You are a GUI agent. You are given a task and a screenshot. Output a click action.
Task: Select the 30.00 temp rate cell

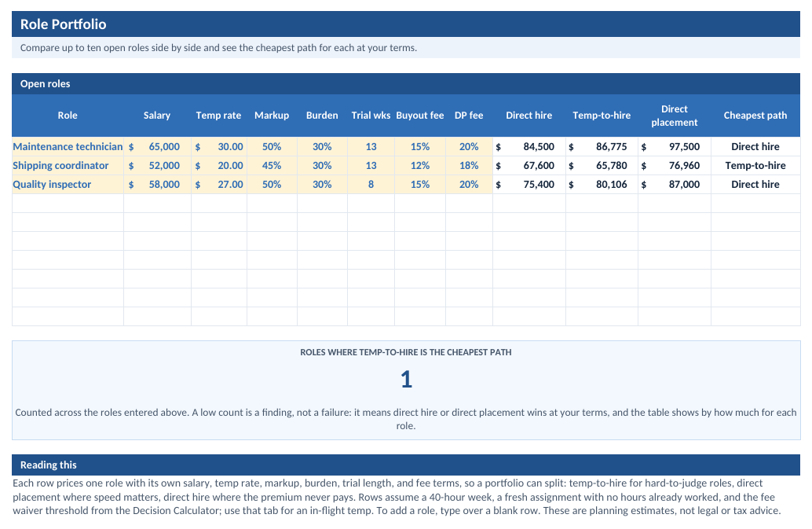point(219,147)
